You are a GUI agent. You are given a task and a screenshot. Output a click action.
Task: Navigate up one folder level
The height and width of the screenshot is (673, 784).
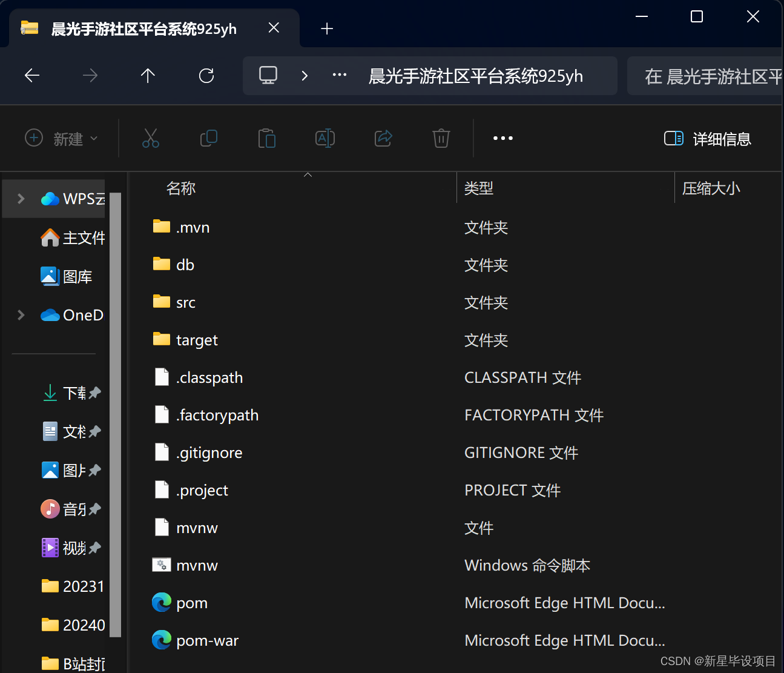click(148, 76)
